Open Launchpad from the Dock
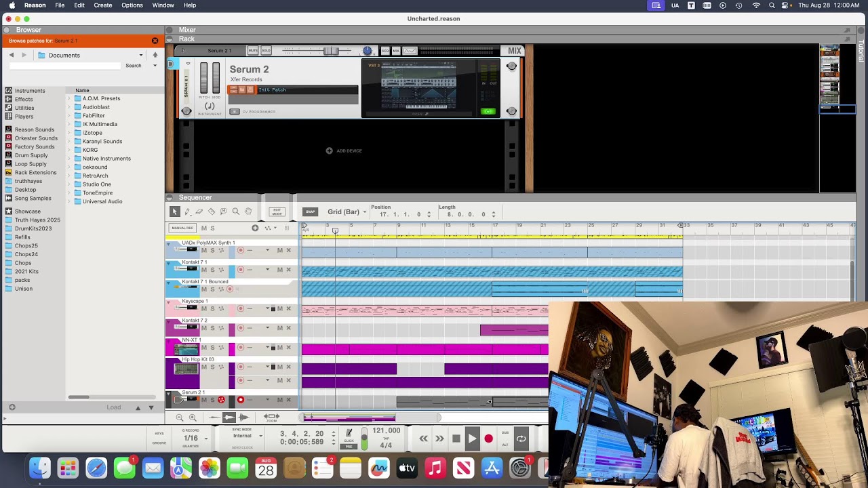Screen dimensions: 868x488 [x=68, y=468]
